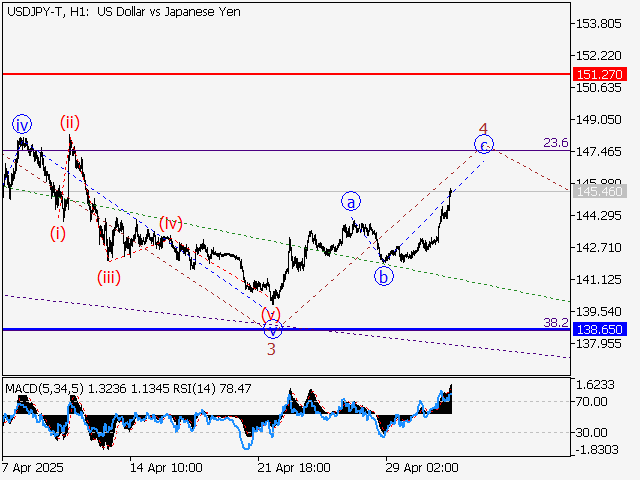Select the red wave 4 label
Image resolution: width=640 pixels, height=480 pixels.
click(x=483, y=129)
